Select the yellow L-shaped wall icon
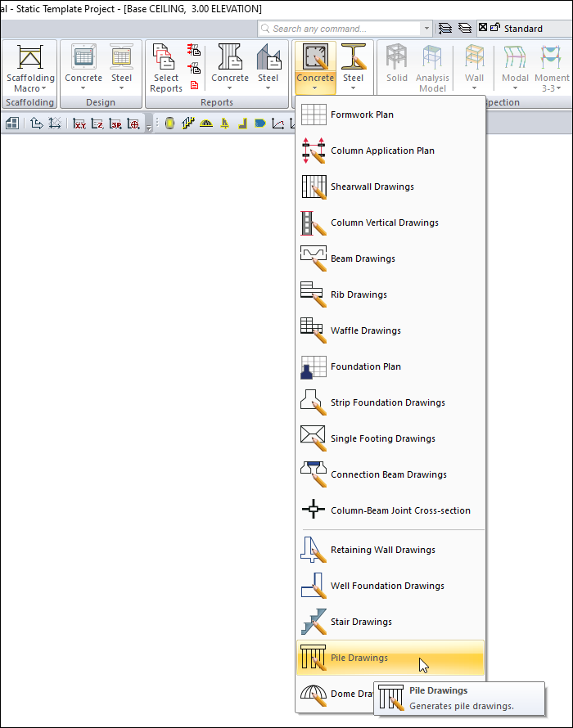The width and height of the screenshot is (573, 728). tap(242, 123)
